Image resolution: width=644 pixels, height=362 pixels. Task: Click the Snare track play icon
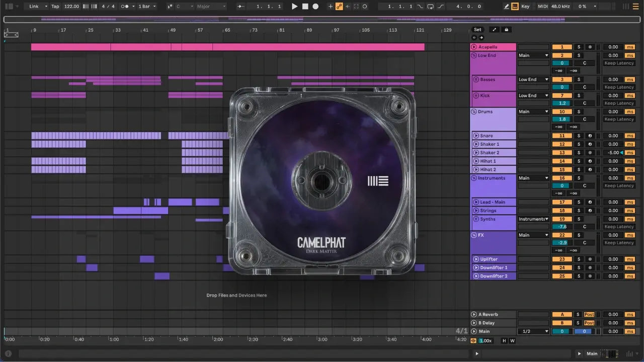(476, 136)
